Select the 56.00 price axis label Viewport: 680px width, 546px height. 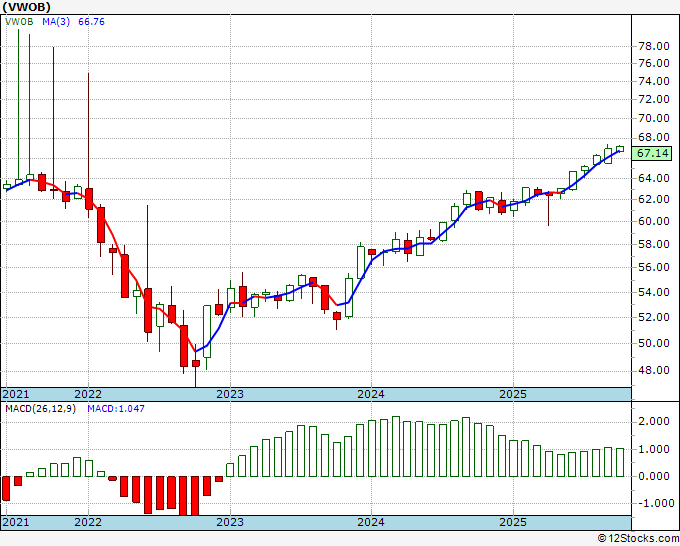(x=654, y=268)
